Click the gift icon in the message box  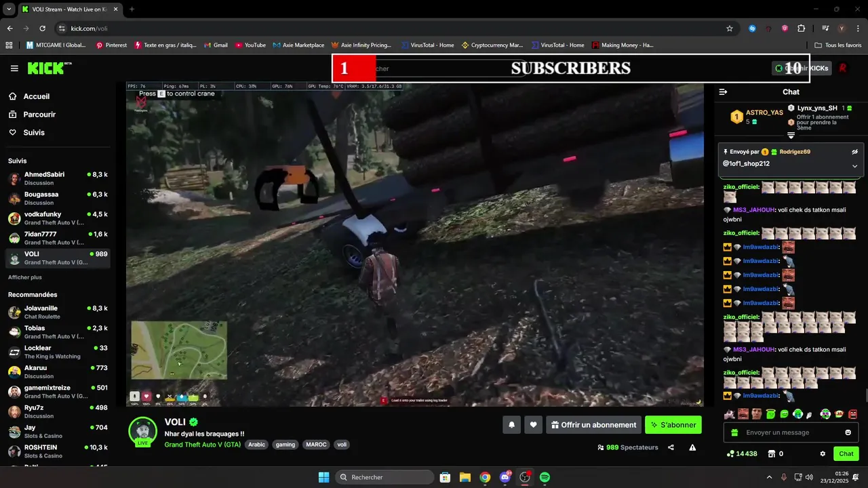click(x=733, y=432)
